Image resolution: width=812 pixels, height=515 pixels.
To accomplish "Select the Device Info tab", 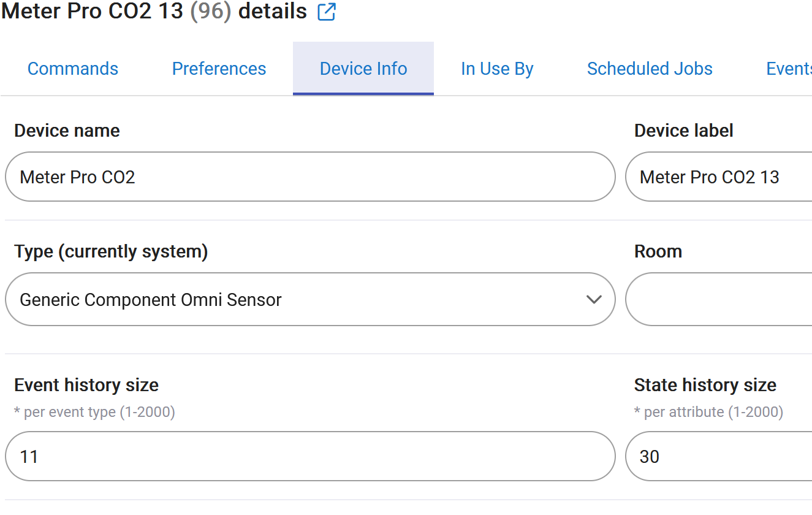I will click(363, 69).
